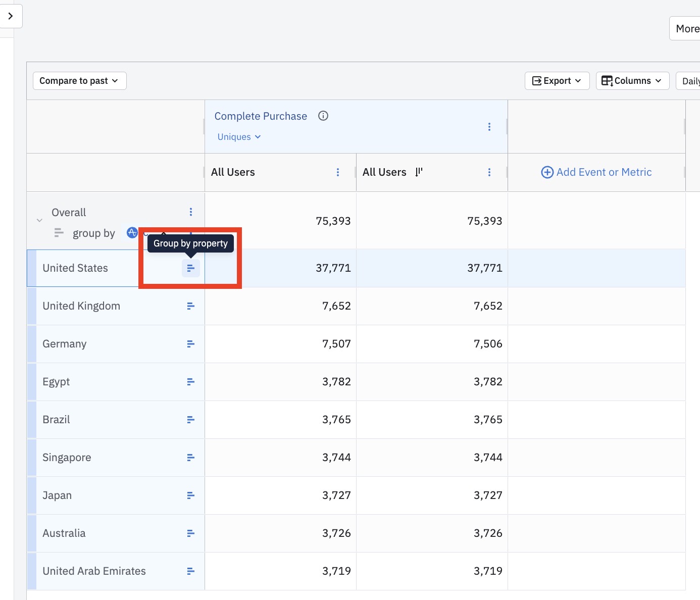This screenshot has height=600, width=700.
Task: Open the Columns dropdown
Action: [x=632, y=81]
